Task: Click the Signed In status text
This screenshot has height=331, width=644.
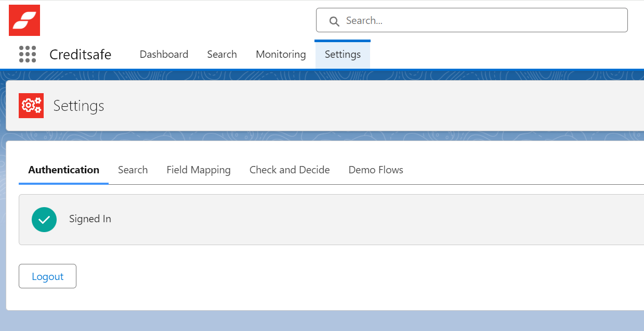Action: [x=90, y=219]
